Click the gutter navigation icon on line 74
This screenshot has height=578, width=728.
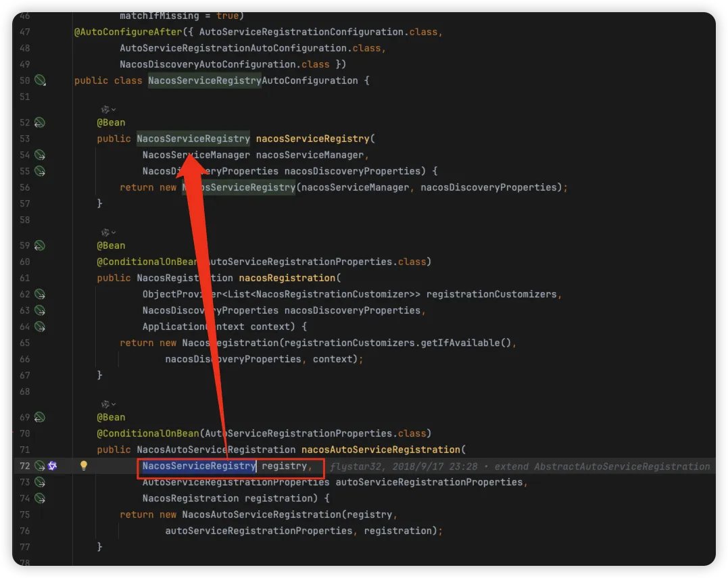40,498
